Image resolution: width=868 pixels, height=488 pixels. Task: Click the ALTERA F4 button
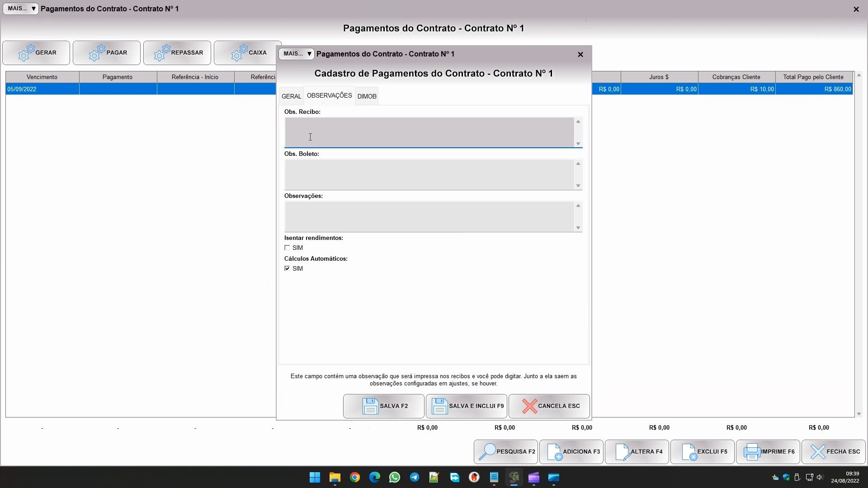pos(637,451)
